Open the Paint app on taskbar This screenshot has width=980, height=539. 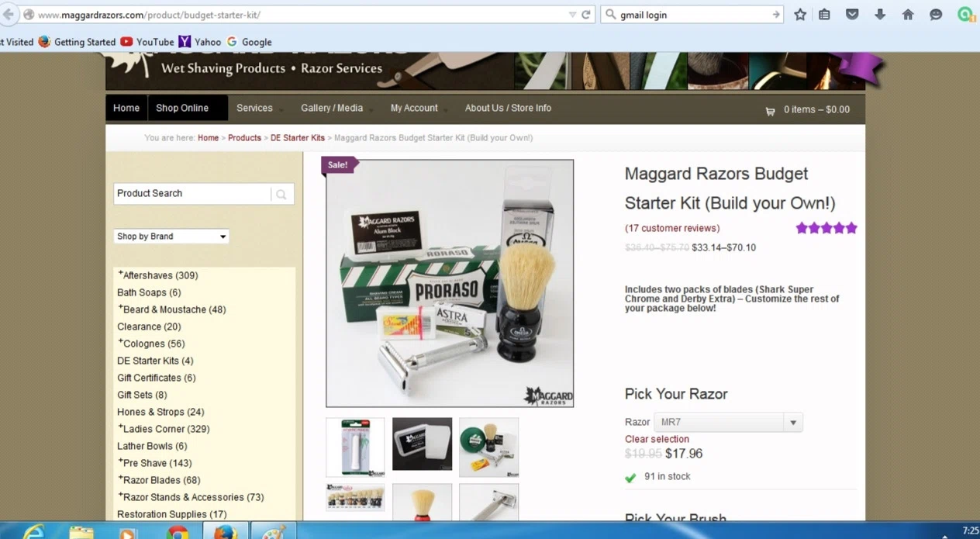click(x=274, y=532)
